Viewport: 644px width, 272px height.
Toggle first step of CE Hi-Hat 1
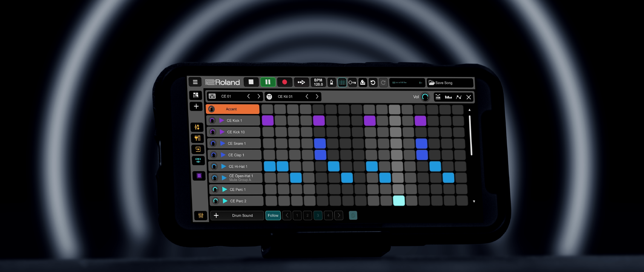(270, 166)
